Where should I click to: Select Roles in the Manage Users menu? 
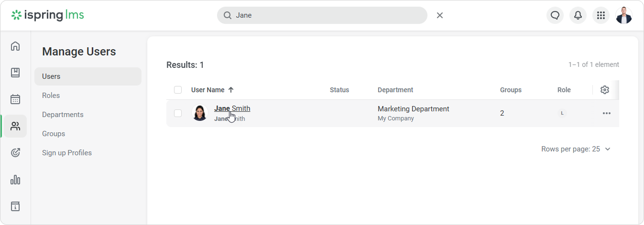(x=51, y=96)
